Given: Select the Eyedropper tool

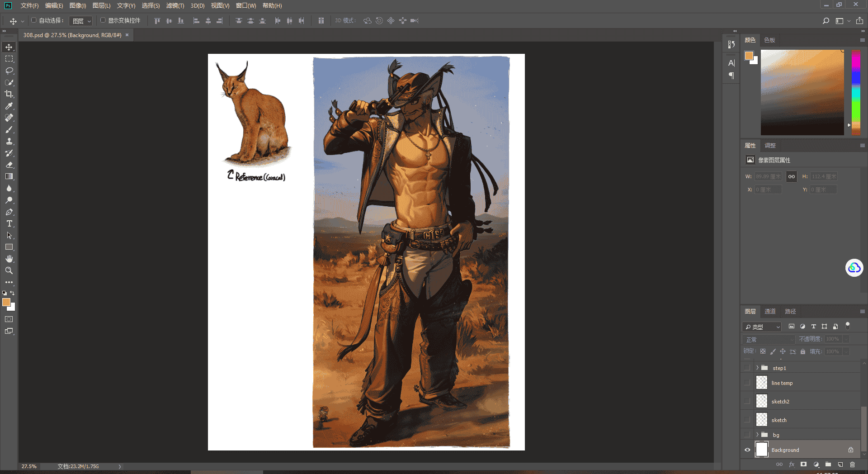Looking at the screenshot, I should coord(9,106).
